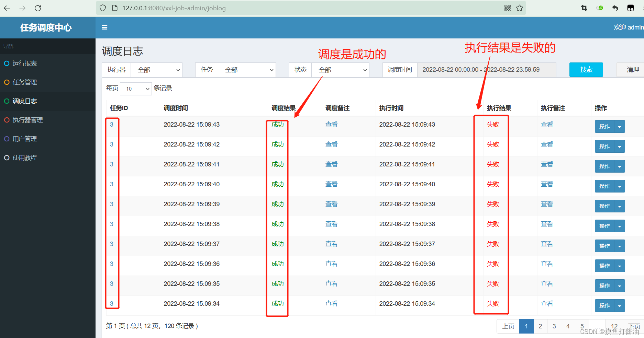Screen dimensions: 644x338
Task: Expand 操作 caret for the 15:09:43 row
Action: 620,127
